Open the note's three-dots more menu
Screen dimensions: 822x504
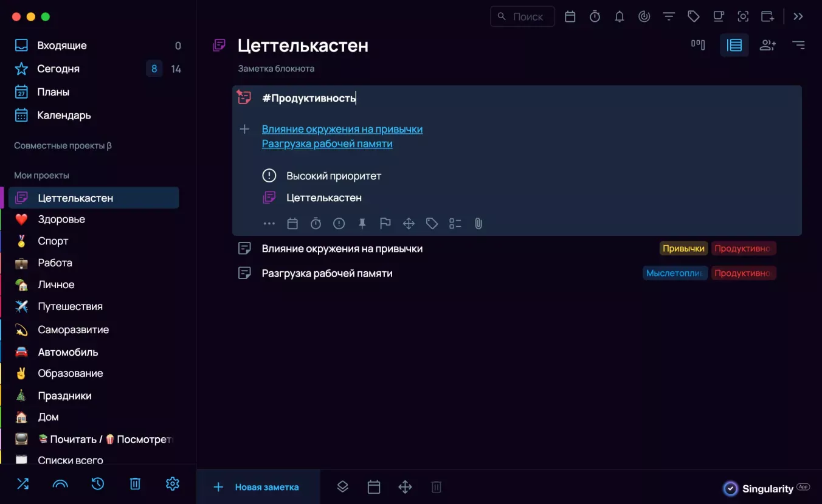tap(269, 224)
